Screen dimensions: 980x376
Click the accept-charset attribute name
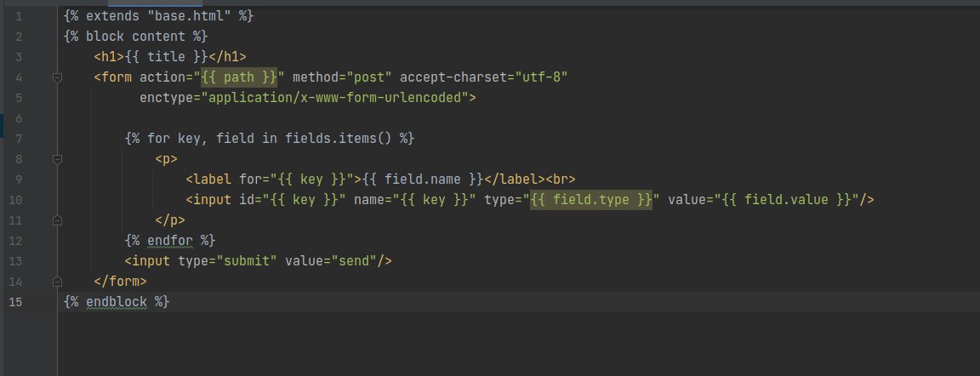click(453, 77)
